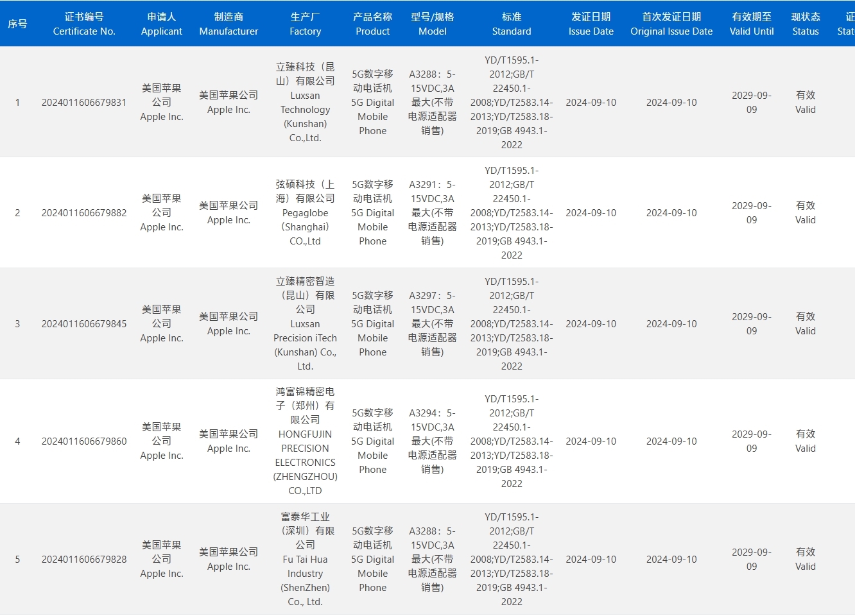Select certificate number 2024011606679845
Image resolution: width=855 pixels, height=616 pixels.
click(84, 324)
